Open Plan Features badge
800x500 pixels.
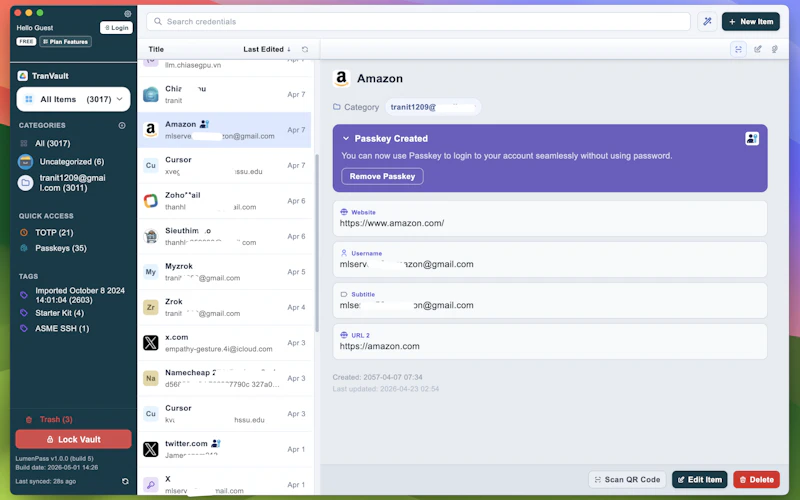point(66,42)
